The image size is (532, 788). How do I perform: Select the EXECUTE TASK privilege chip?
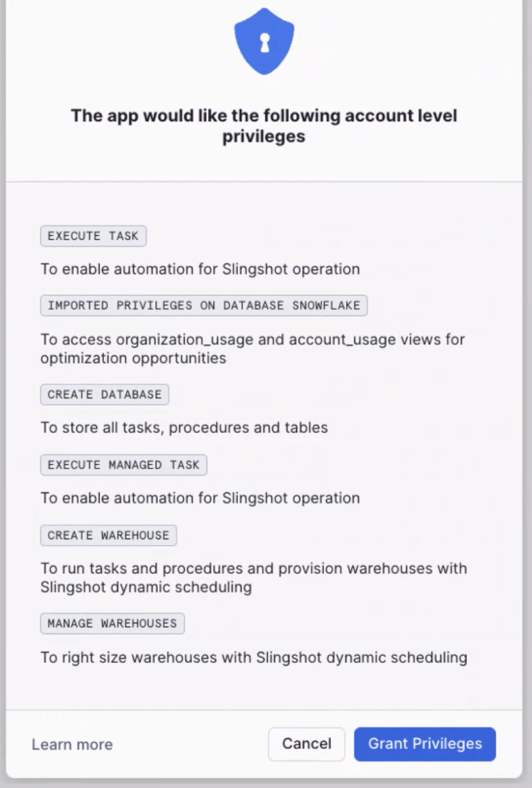pyautogui.click(x=93, y=236)
